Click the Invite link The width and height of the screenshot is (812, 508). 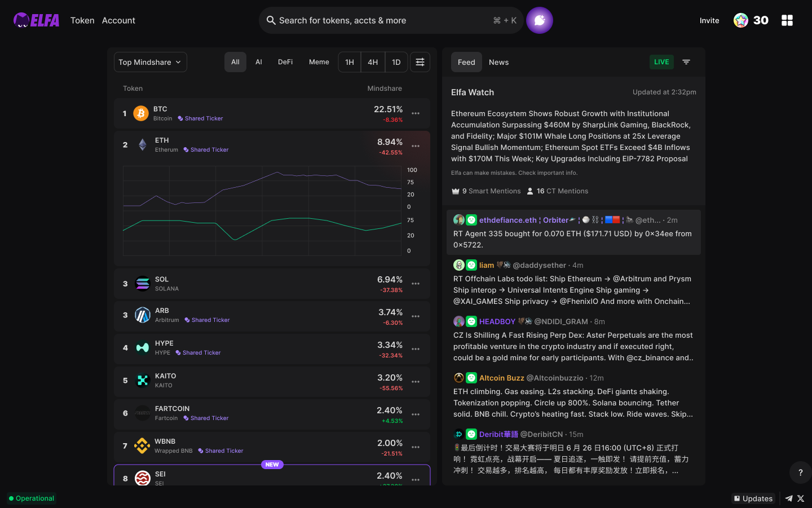click(709, 20)
